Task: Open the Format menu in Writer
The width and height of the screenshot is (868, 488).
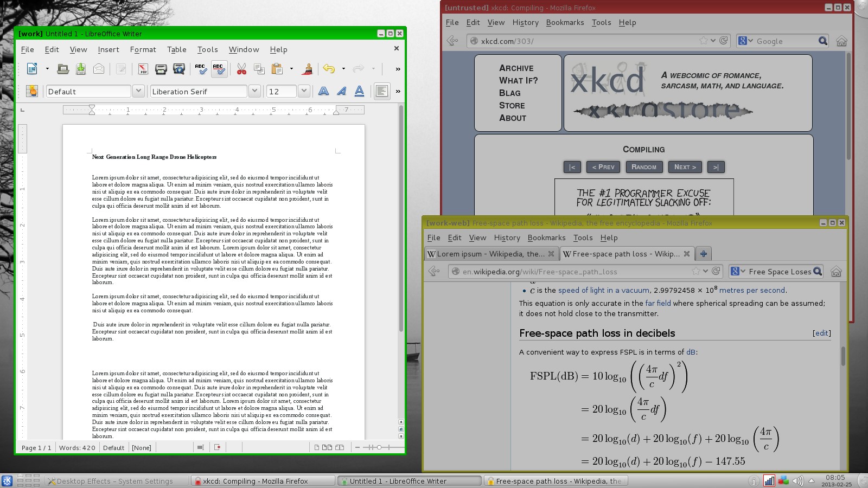Action: [x=143, y=49]
